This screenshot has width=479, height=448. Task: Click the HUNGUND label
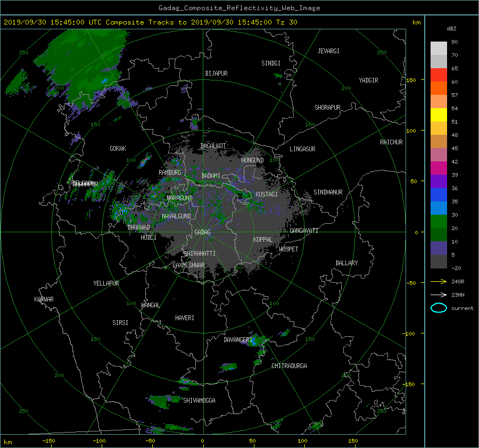pos(252,160)
